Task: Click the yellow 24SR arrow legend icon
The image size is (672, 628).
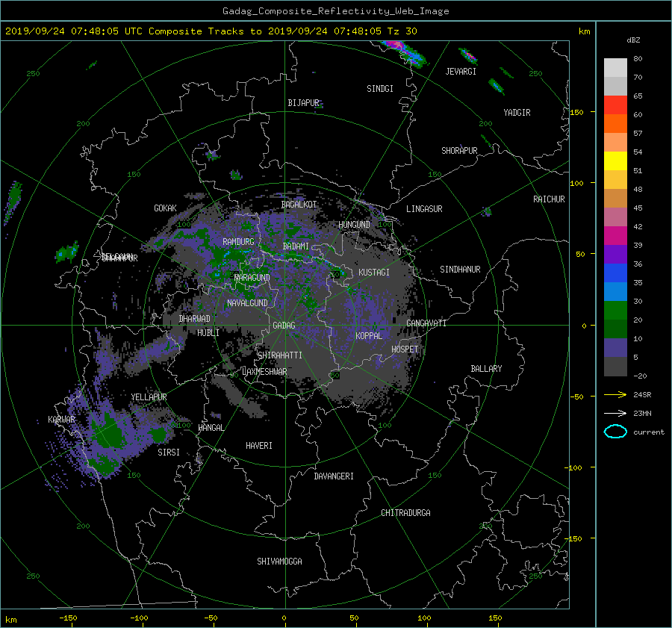Action: (615, 394)
